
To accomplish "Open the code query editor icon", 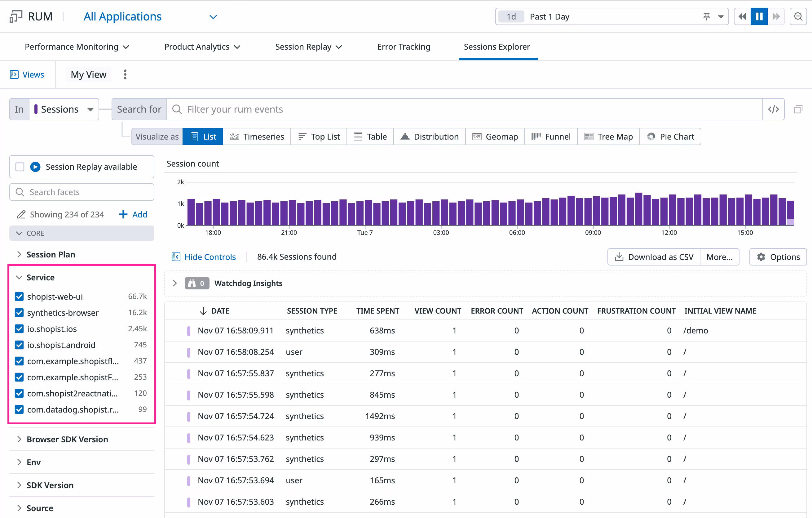I will [x=773, y=109].
